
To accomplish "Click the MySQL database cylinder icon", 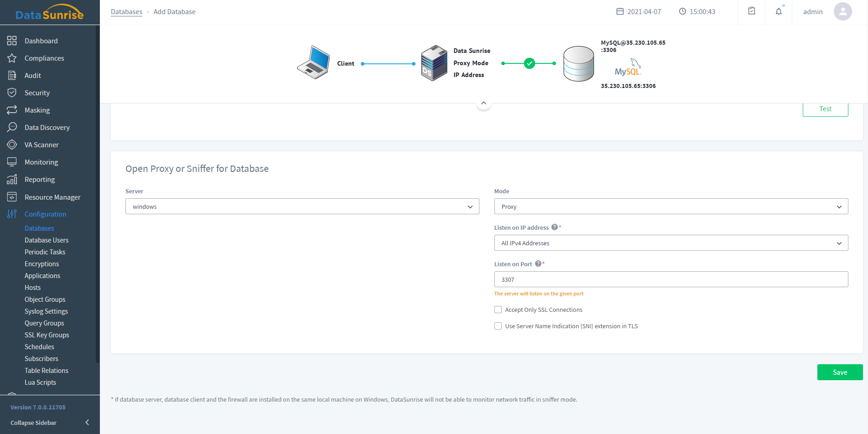I will click(578, 64).
